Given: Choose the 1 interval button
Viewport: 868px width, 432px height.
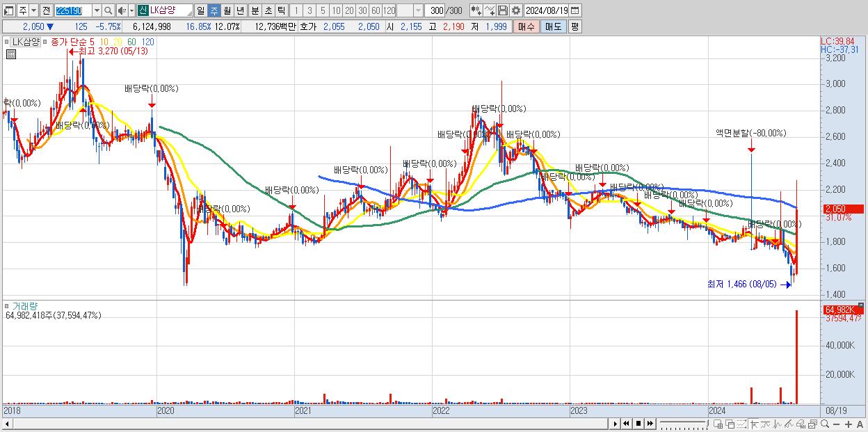Looking at the screenshot, I should tap(296, 10).
